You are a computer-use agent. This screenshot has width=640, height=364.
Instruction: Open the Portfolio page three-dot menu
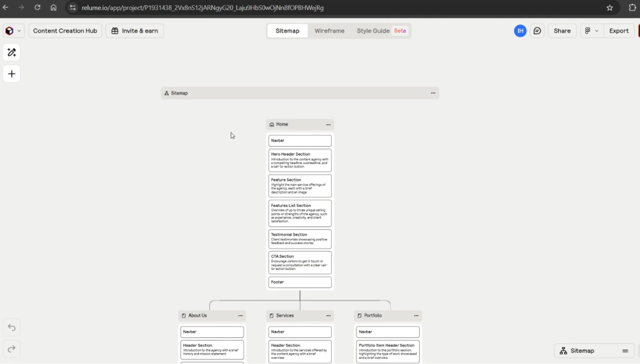416,316
